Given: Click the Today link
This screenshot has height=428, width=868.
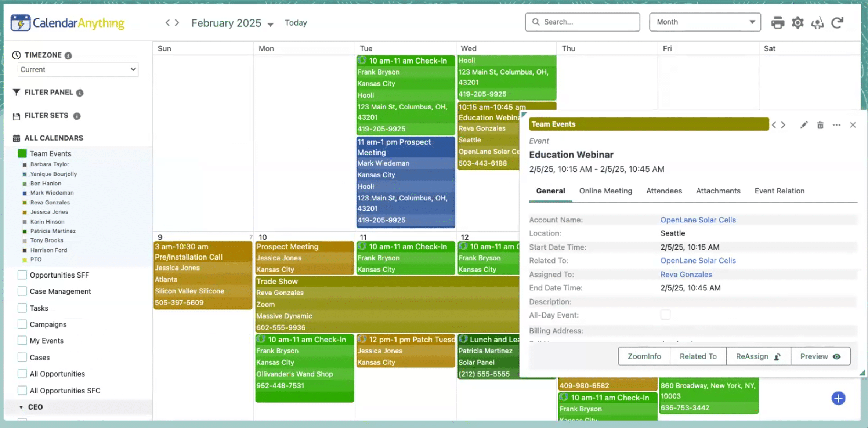Looking at the screenshot, I should tap(296, 23).
